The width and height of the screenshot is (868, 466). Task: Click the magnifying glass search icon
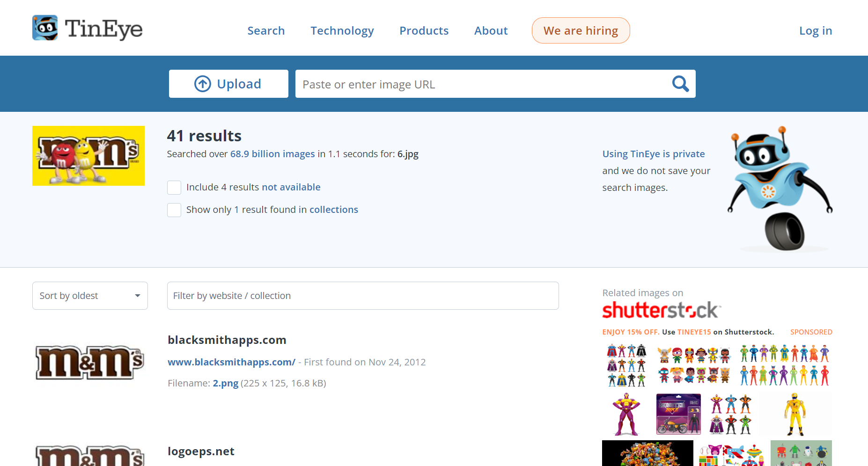pos(680,84)
